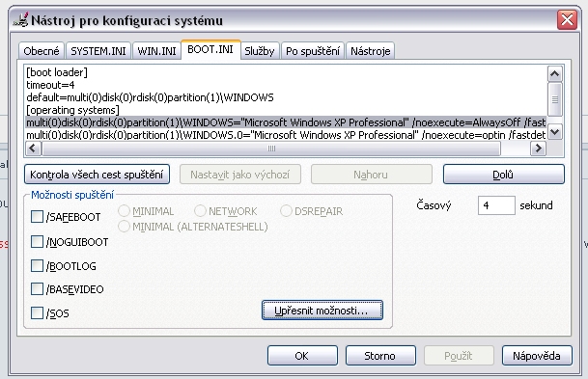
Task: Open the WIN.INI tab
Action: (x=156, y=51)
